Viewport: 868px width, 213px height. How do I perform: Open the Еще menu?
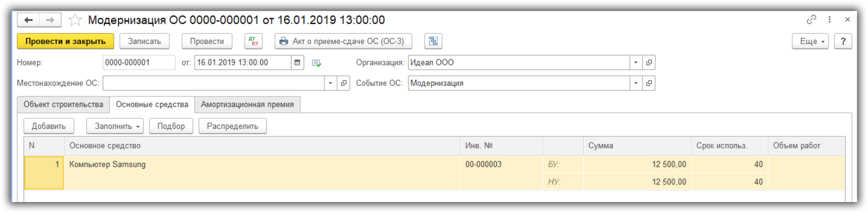point(810,41)
